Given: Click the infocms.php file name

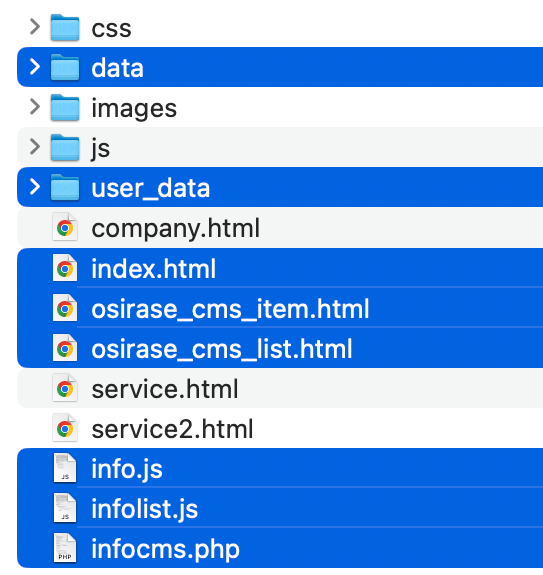Looking at the screenshot, I should [x=165, y=549].
